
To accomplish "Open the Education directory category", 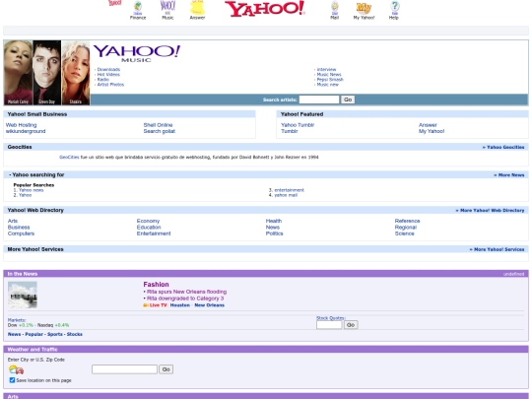I will (x=149, y=227).
